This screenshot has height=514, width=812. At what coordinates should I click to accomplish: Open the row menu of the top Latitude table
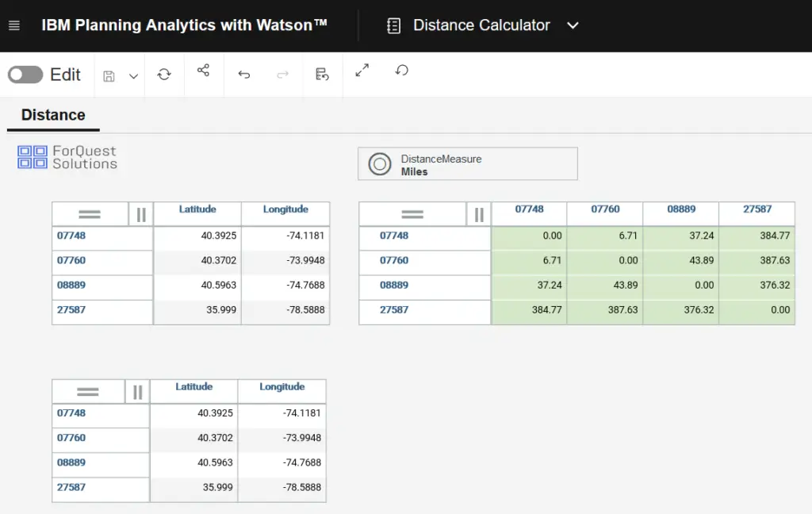90,213
